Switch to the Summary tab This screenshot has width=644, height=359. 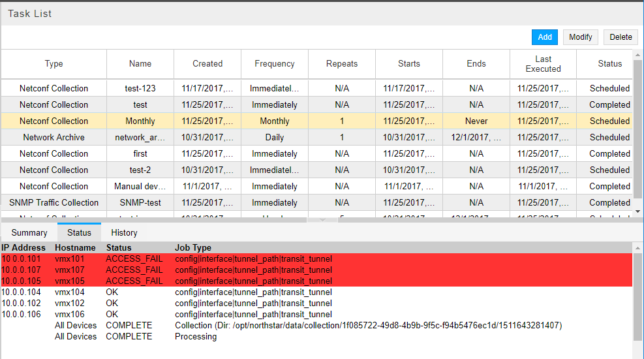(29, 232)
